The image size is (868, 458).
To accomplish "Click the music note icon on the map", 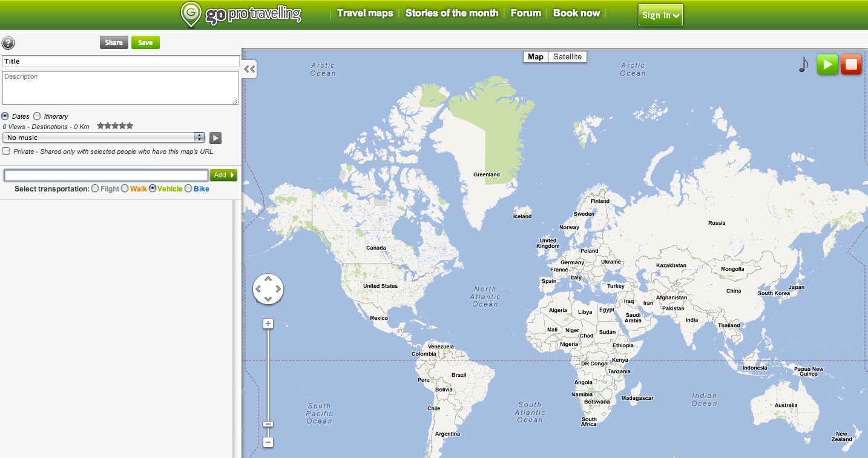I will (x=804, y=65).
